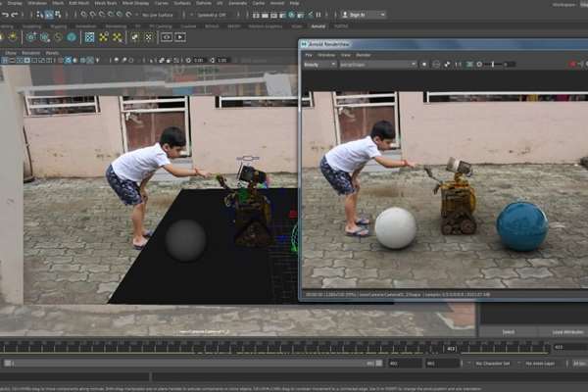Image resolution: width=588 pixels, height=392 pixels.
Task: Open the camera dropdown in Arnold RenderView
Action: coord(378,64)
